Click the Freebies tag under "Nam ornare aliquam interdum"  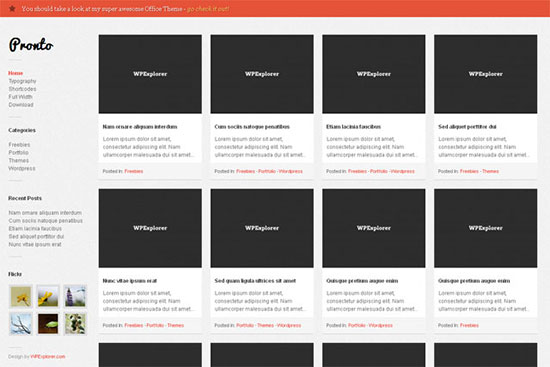(x=134, y=171)
